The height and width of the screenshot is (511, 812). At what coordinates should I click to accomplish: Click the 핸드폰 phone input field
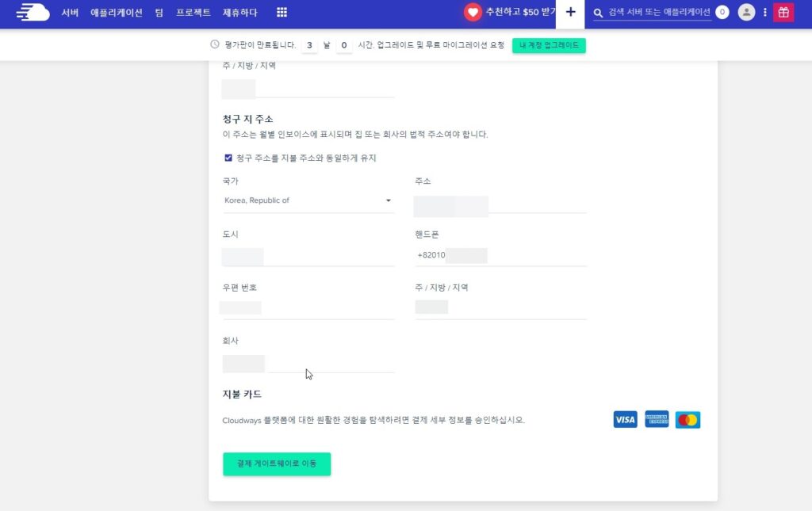[500, 255]
